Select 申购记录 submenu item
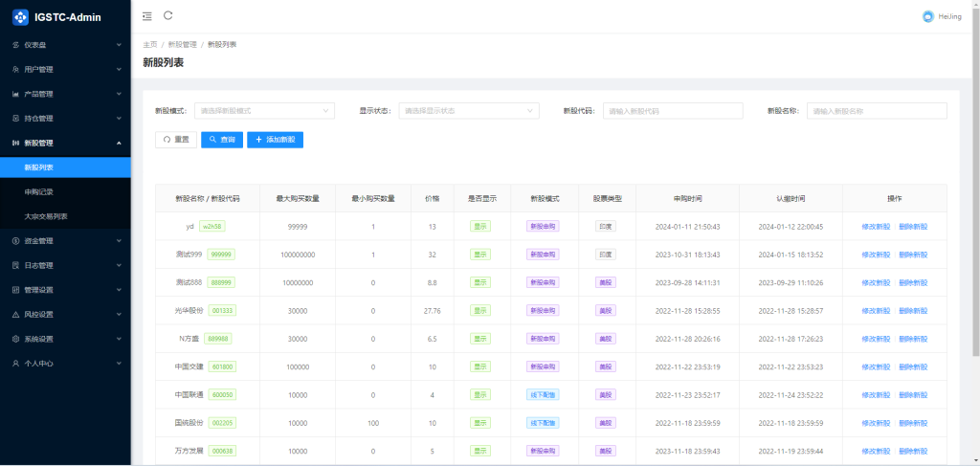The width and height of the screenshot is (980, 466). click(39, 192)
